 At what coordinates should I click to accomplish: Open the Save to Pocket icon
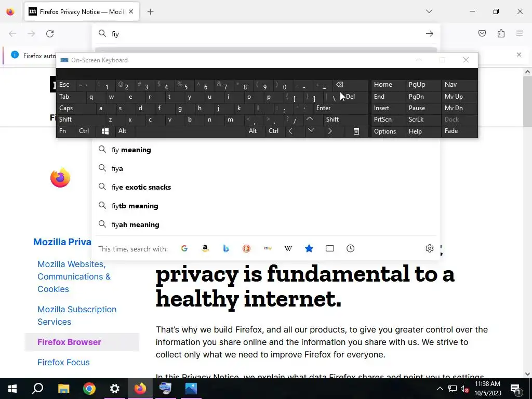tap(482, 33)
